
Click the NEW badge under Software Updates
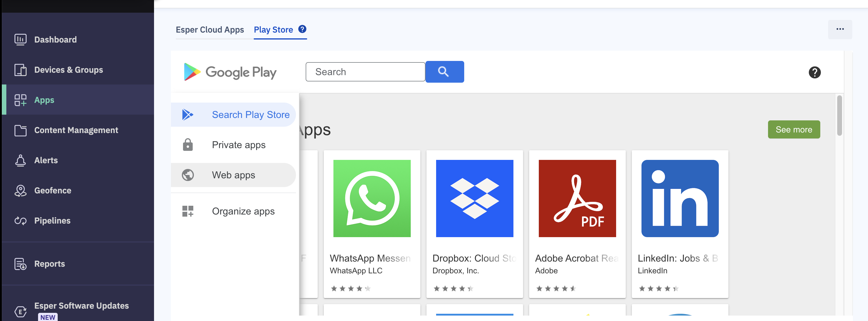(47, 317)
